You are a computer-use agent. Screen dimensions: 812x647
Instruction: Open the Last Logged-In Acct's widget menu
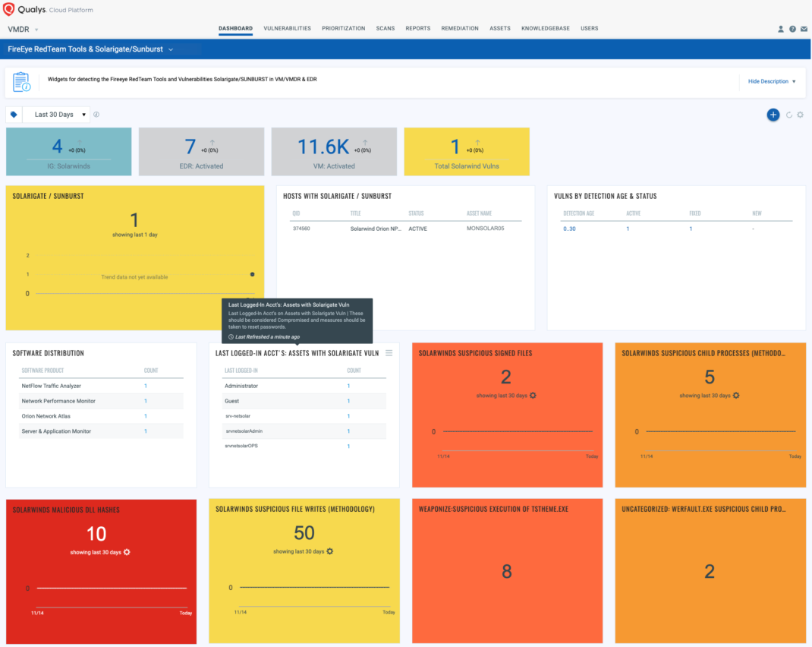[x=389, y=353]
